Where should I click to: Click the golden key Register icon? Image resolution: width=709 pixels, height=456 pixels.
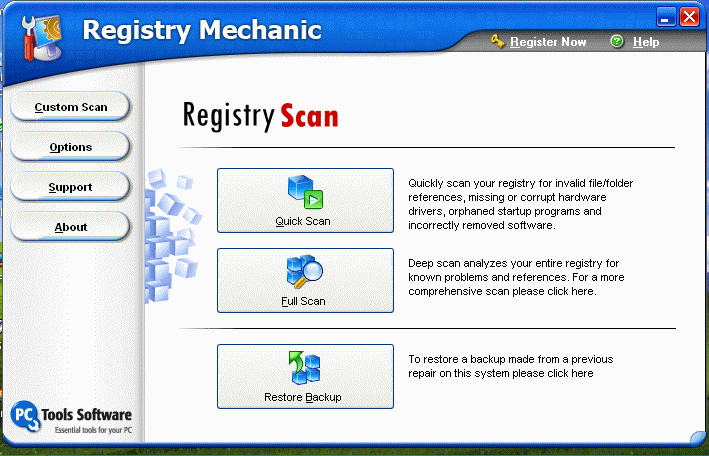[497, 42]
